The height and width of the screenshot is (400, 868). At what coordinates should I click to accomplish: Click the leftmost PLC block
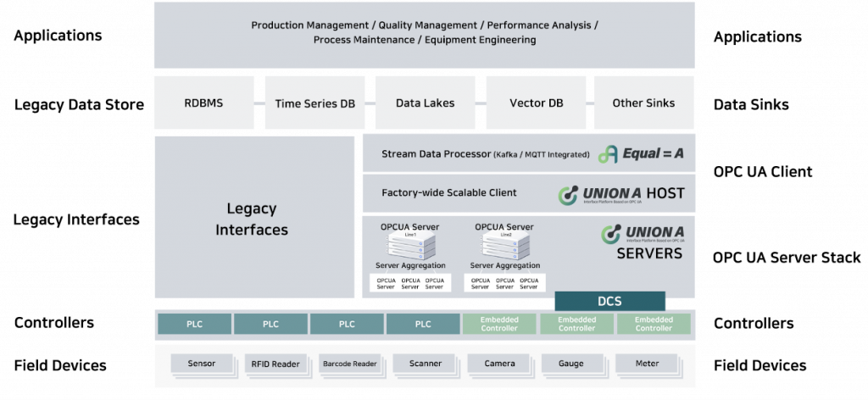194,324
